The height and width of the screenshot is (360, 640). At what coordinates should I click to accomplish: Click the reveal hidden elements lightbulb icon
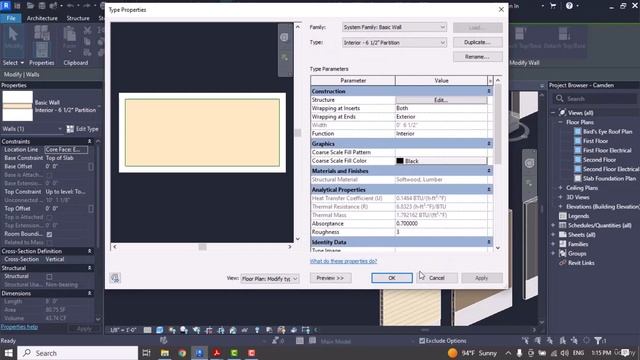(x=257, y=330)
